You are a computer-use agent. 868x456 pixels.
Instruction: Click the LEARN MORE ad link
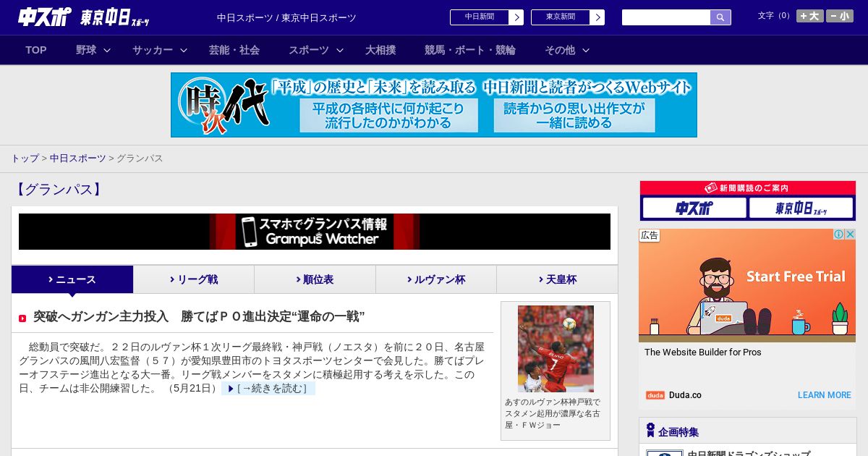click(x=825, y=395)
